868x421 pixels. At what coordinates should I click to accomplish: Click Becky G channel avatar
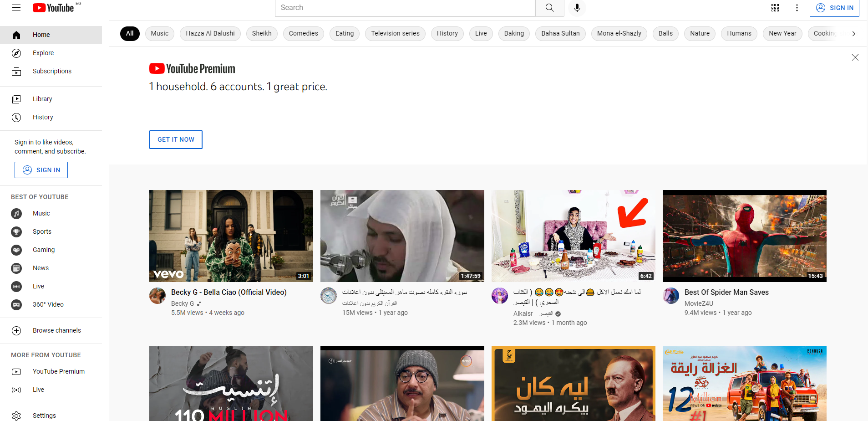pos(157,296)
